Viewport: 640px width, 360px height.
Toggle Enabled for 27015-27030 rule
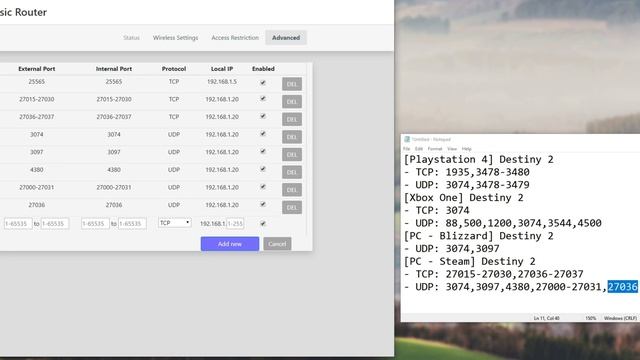click(x=263, y=99)
